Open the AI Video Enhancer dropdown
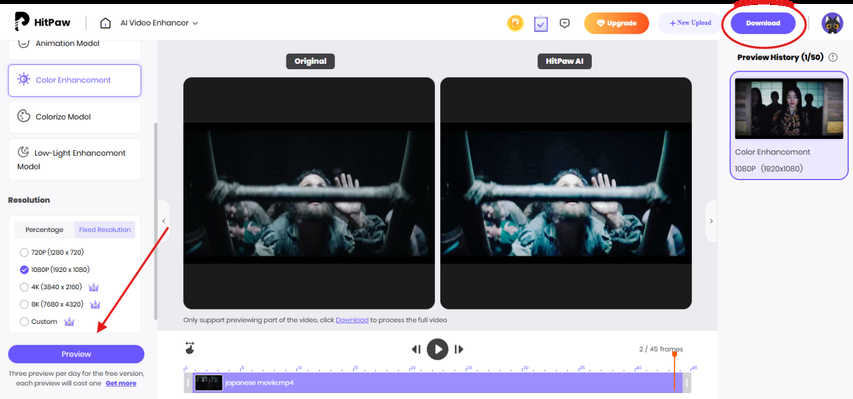This screenshot has width=853, height=399. pos(159,23)
